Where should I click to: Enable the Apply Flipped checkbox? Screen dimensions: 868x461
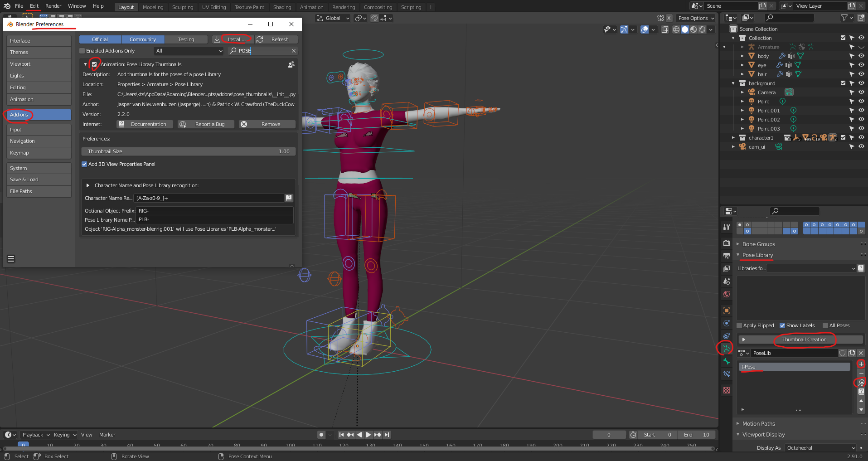[x=739, y=325]
